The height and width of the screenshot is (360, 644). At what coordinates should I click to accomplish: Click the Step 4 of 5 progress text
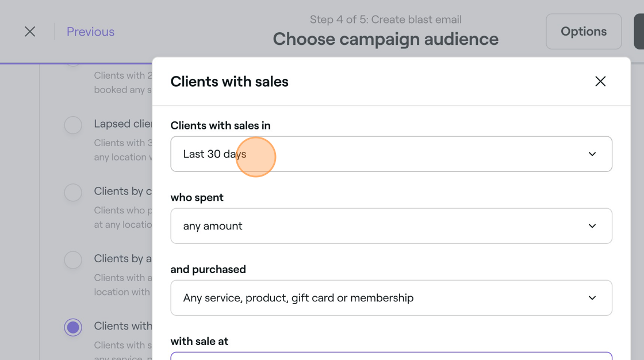tap(385, 20)
